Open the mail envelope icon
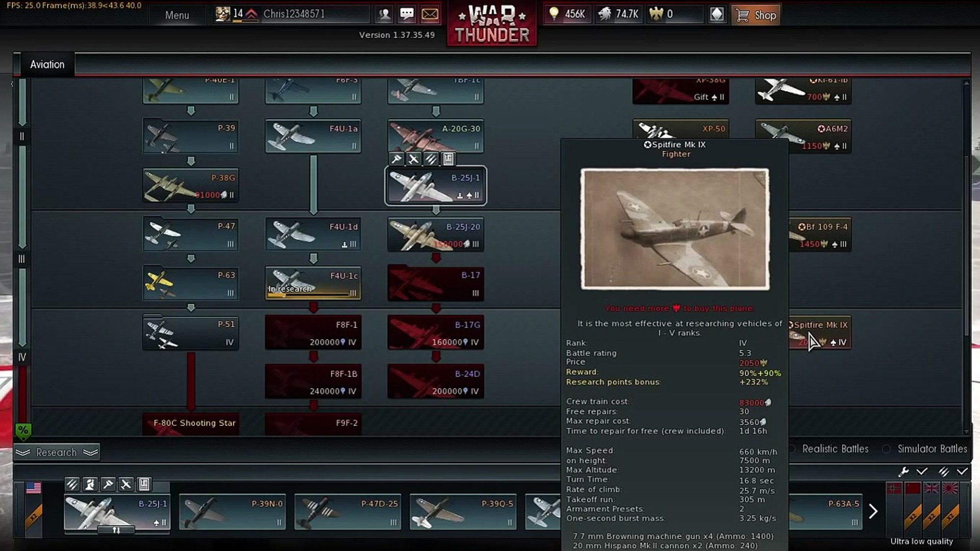 pyautogui.click(x=430, y=14)
